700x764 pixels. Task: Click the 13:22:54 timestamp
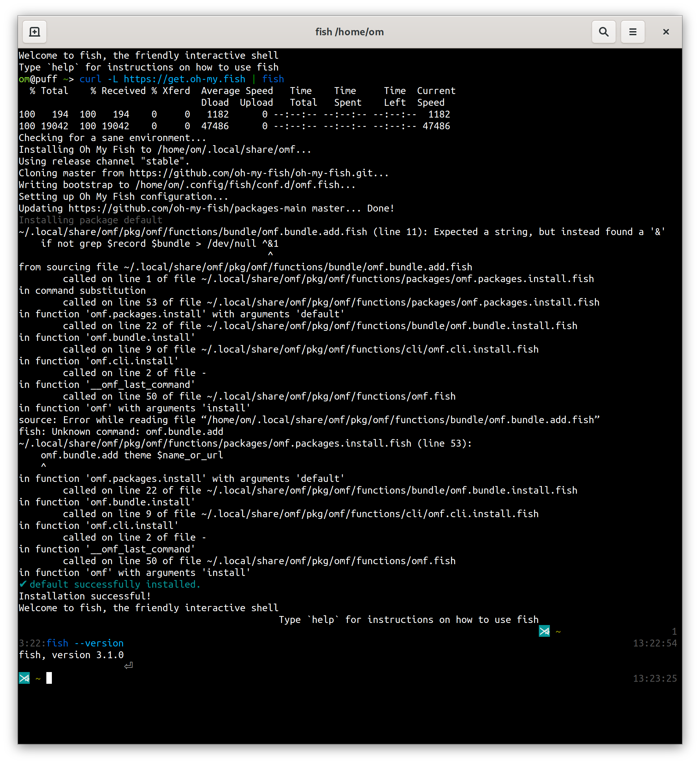click(x=654, y=643)
